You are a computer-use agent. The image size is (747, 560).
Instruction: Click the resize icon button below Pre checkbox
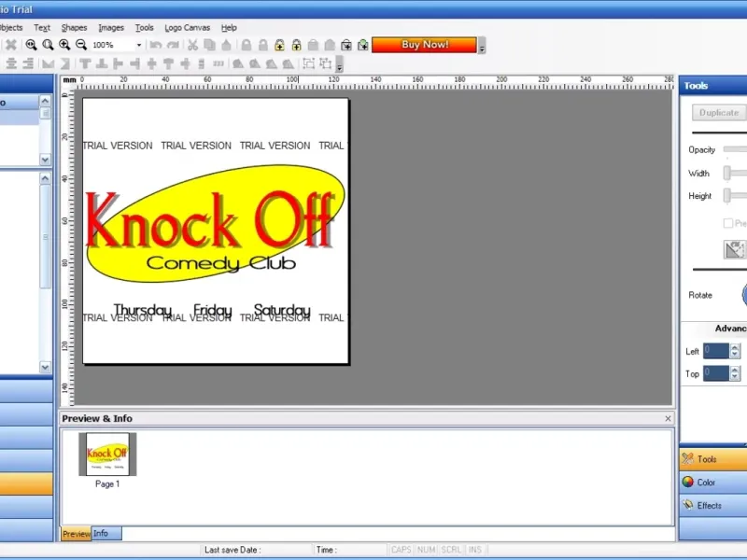734,249
